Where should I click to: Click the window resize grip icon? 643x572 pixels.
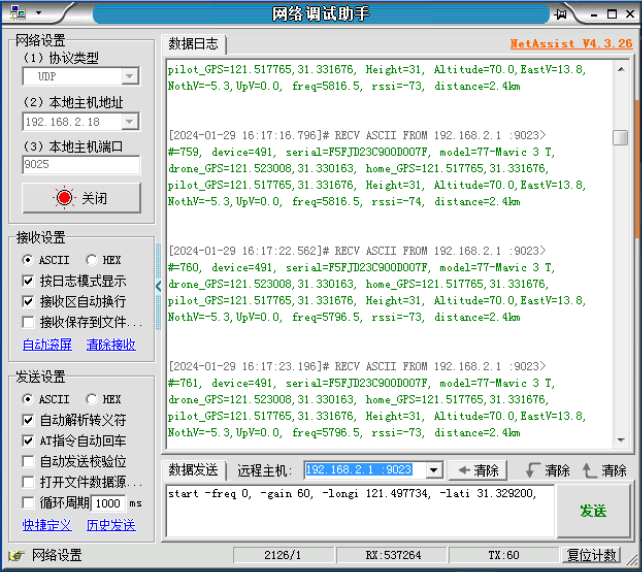632,558
